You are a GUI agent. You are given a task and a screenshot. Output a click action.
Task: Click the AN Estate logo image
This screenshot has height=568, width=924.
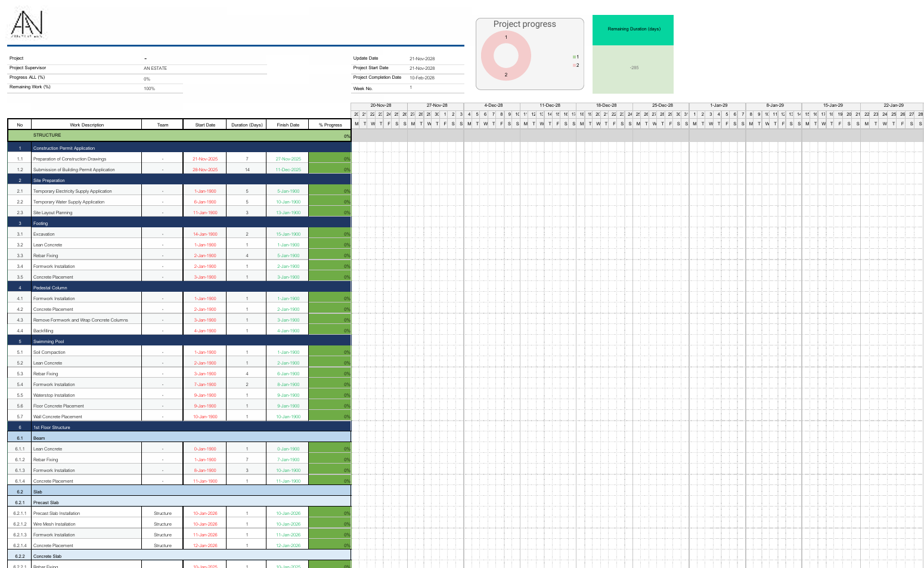point(27,24)
